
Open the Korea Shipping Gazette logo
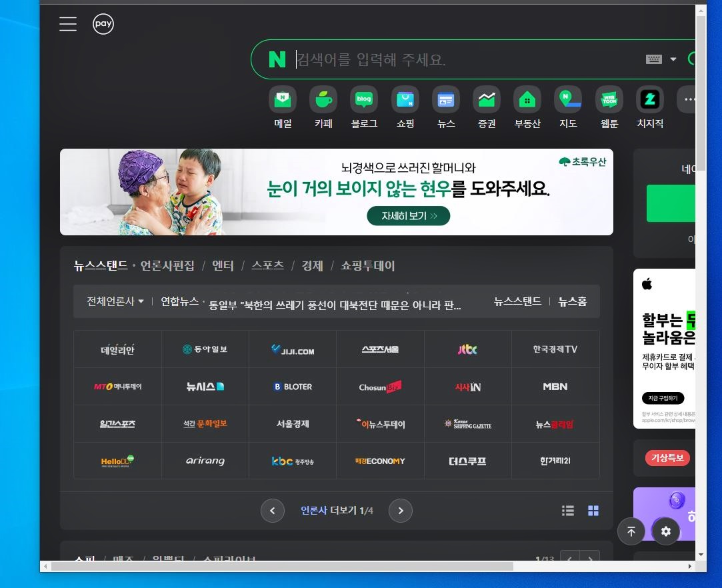(468, 424)
